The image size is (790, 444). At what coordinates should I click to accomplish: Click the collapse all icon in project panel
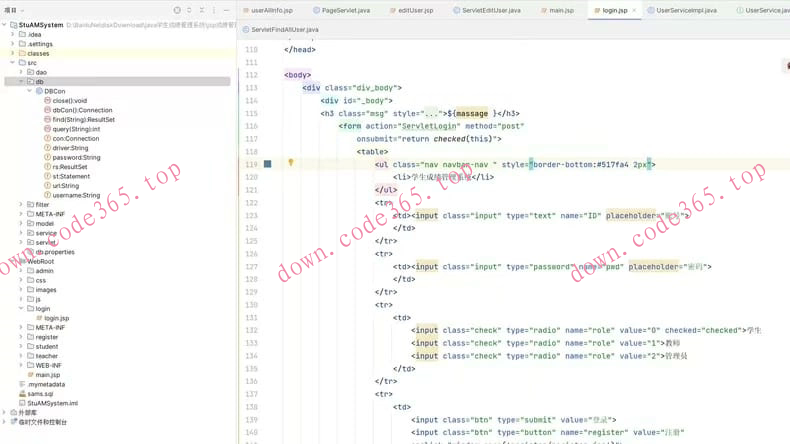[202, 10]
